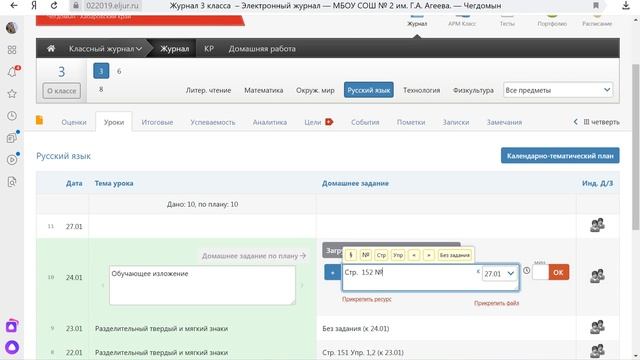The height and width of the screenshot is (360, 640).
Task: Click the lesson topic field 'Обучающее изложение'
Action: click(202, 285)
